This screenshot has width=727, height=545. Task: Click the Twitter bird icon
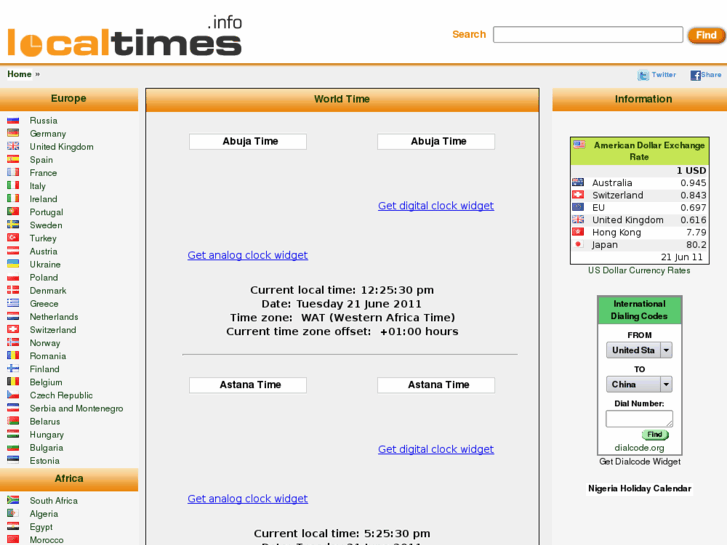point(643,75)
